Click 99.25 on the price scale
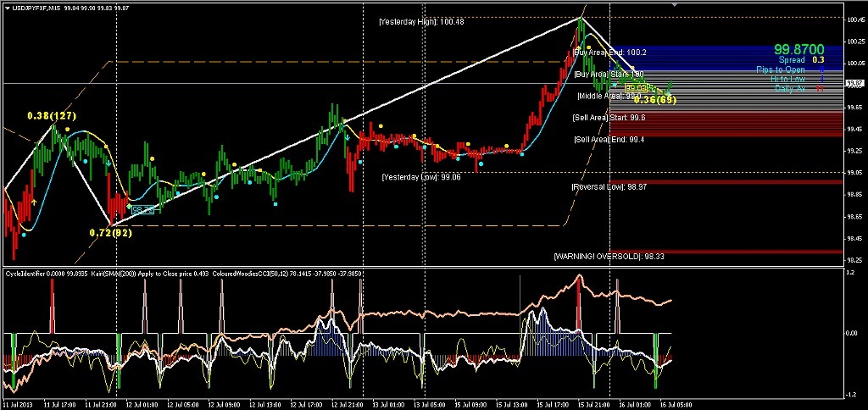Image resolution: width=868 pixels, height=410 pixels. (x=854, y=151)
